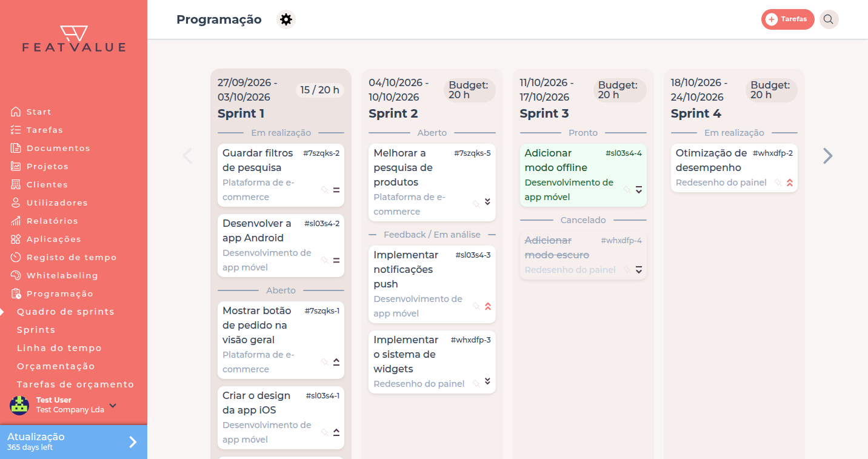Image resolution: width=868 pixels, height=459 pixels.
Task: Click high priority icon on Otimização de desempenho card
Action: pos(789,183)
